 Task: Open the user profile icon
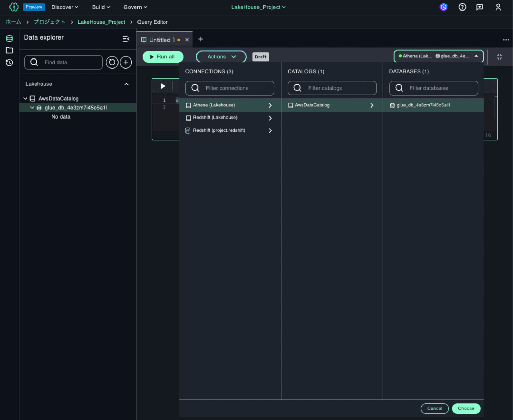pos(498,7)
